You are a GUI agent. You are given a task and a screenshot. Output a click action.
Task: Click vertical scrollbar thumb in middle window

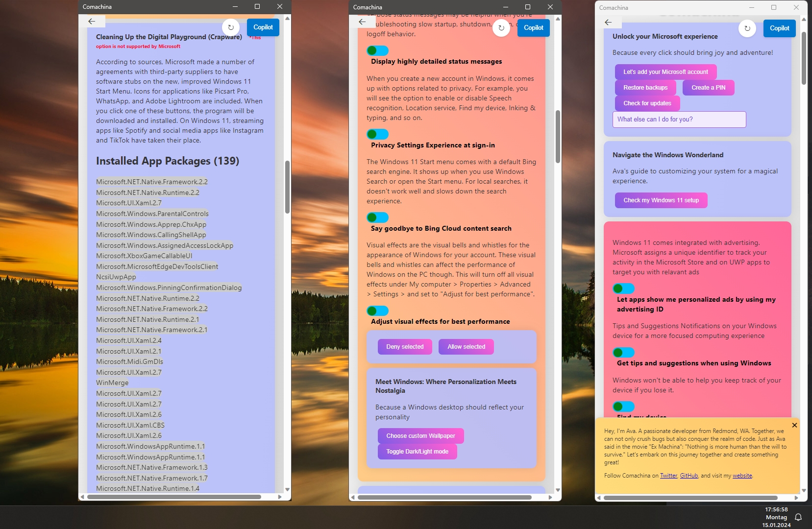[x=558, y=137]
